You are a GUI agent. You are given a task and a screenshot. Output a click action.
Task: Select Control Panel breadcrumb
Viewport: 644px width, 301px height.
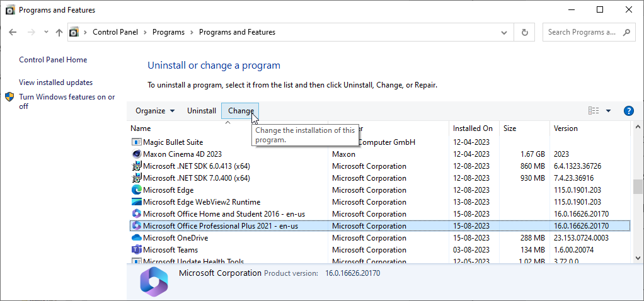115,32
